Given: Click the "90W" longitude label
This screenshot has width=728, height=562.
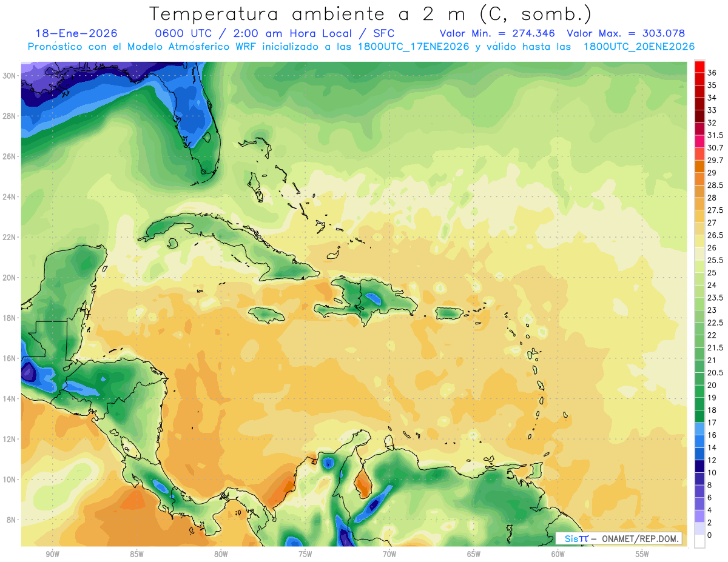Looking at the screenshot, I should (52, 554).
